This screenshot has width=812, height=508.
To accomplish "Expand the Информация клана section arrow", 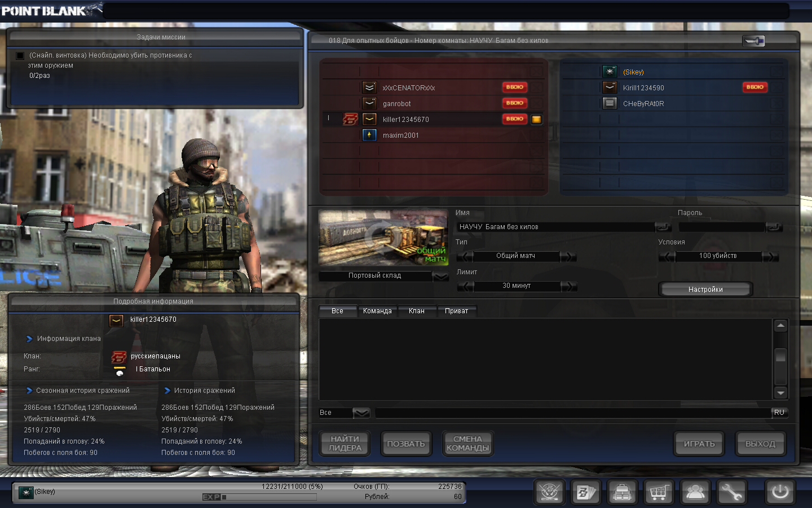I will click(29, 339).
